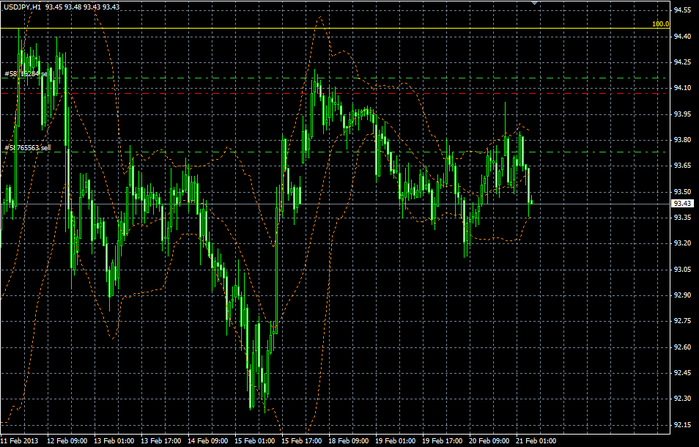Click the 92.30 price scale value
Viewport: 699px width, 447px height.
pos(683,398)
